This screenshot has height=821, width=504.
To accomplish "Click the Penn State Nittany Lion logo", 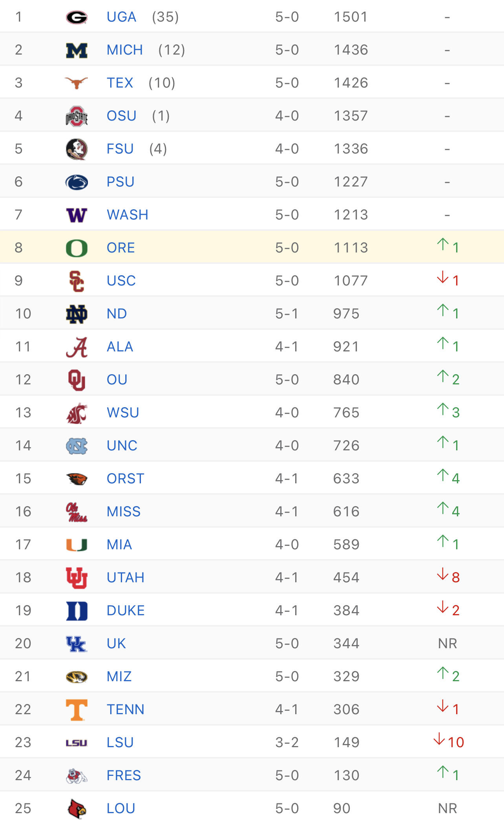I will coord(77,182).
